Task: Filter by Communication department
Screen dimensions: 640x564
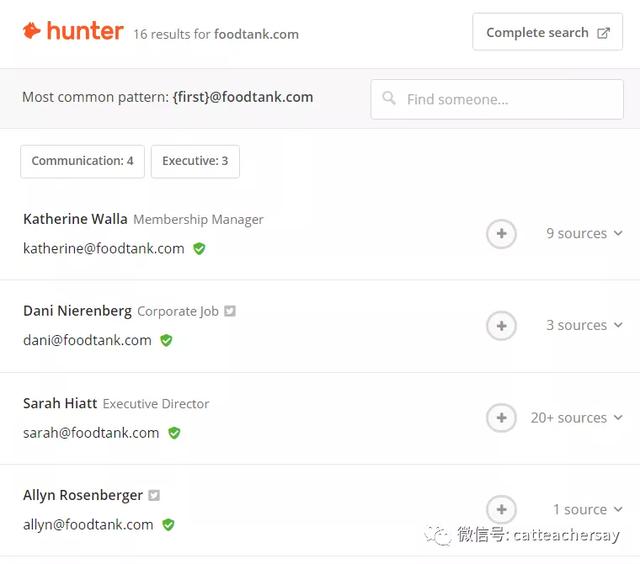Action: pos(82,161)
